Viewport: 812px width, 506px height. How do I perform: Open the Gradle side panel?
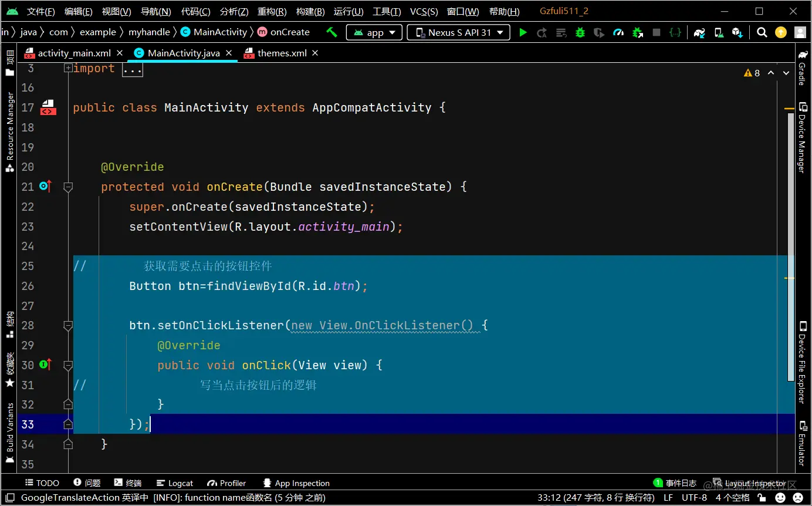803,68
